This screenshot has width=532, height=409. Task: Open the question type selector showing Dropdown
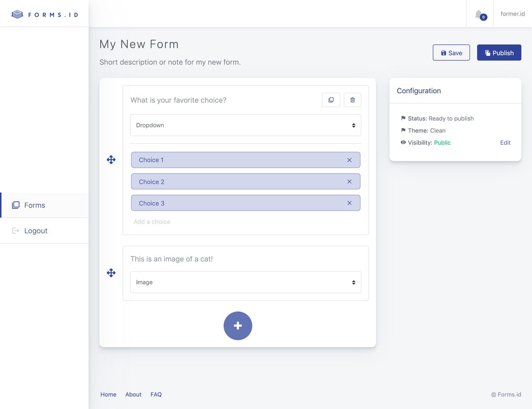tap(246, 125)
